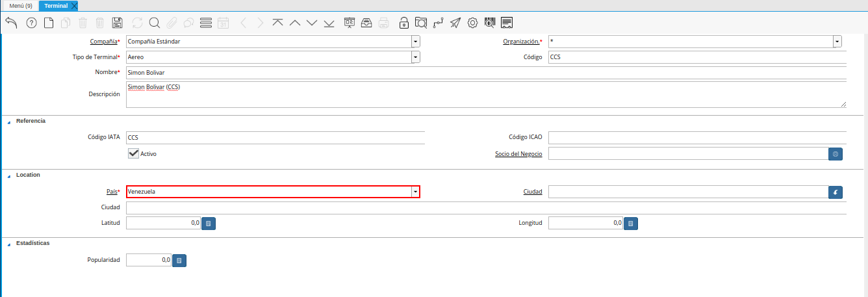Open the Latitud calculator button

tap(209, 223)
